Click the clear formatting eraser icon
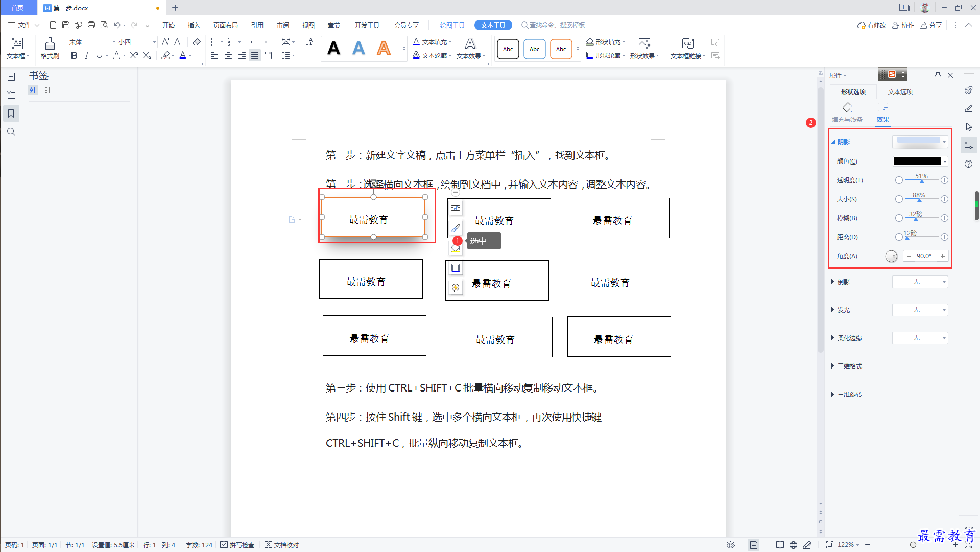The width and height of the screenshot is (980, 552). pyautogui.click(x=197, y=42)
